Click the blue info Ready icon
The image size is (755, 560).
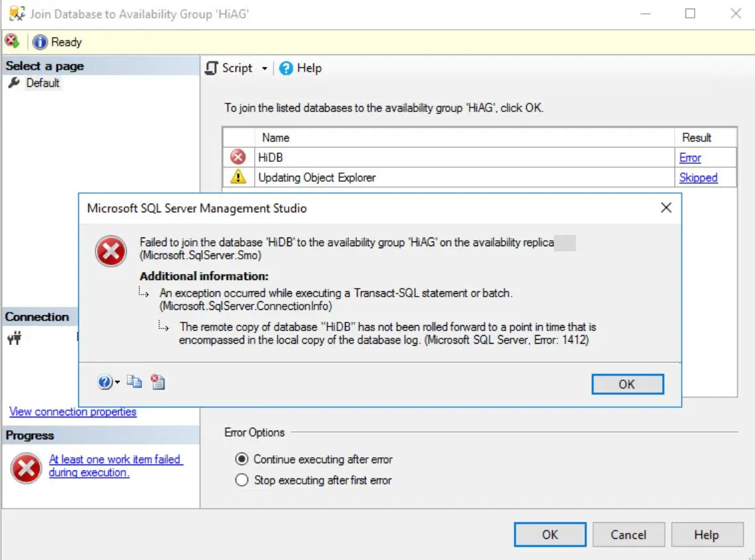coord(40,42)
